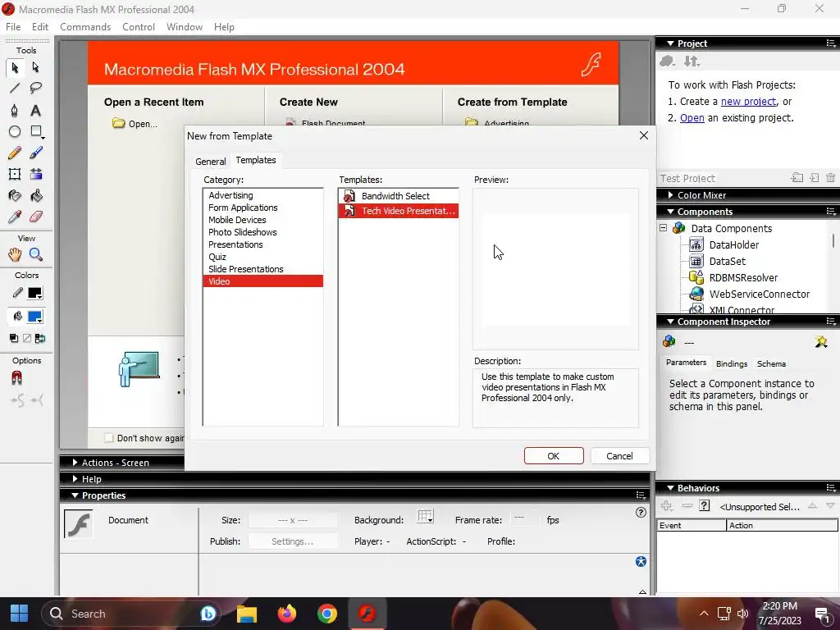Toggle Snap to Objects magnet option
The image size is (840, 630).
click(x=16, y=379)
